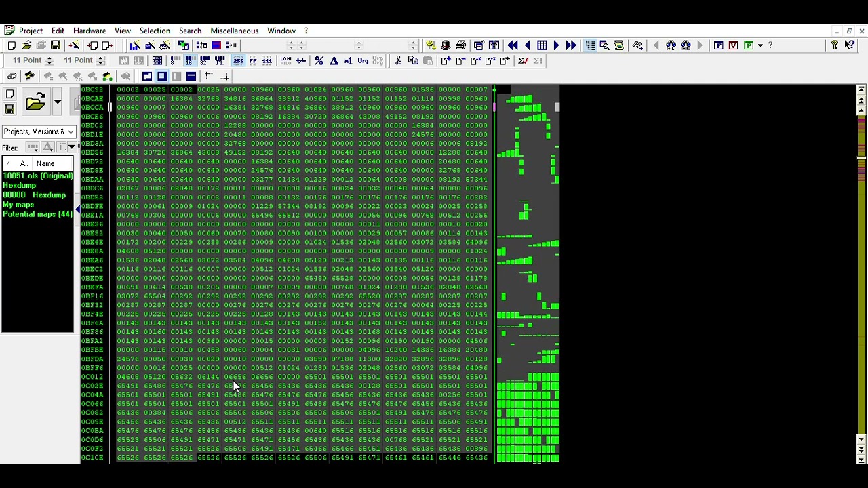The width and height of the screenshot is (868, 488).
Task: Open the filter options dropdown arrow
Action: [71, 148]
